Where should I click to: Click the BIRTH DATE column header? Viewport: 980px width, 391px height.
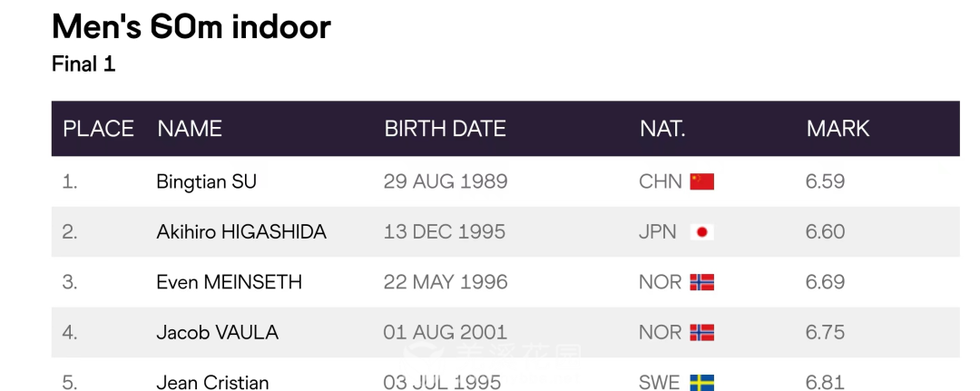tap(445, 129)
